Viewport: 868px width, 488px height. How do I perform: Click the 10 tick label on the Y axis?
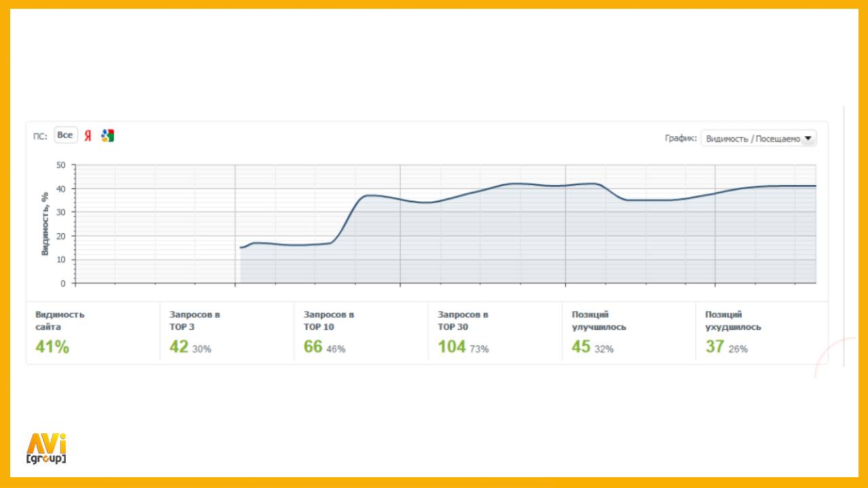61,260
